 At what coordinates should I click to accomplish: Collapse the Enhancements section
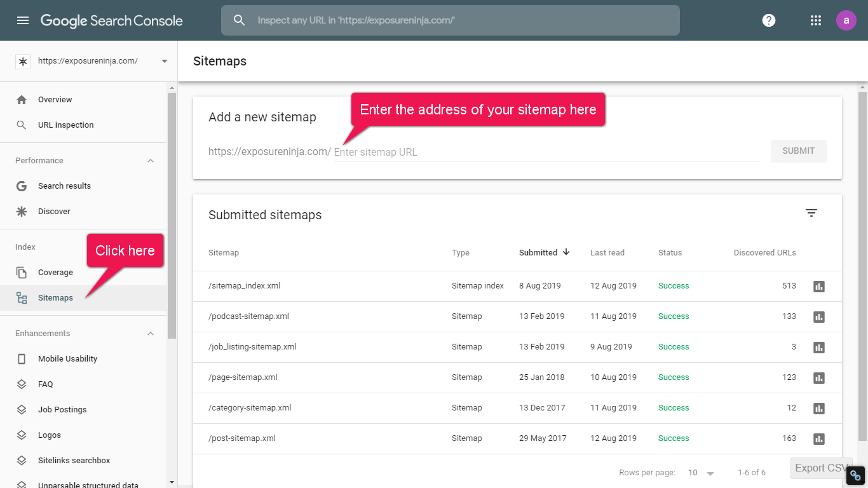pos(151,334)
